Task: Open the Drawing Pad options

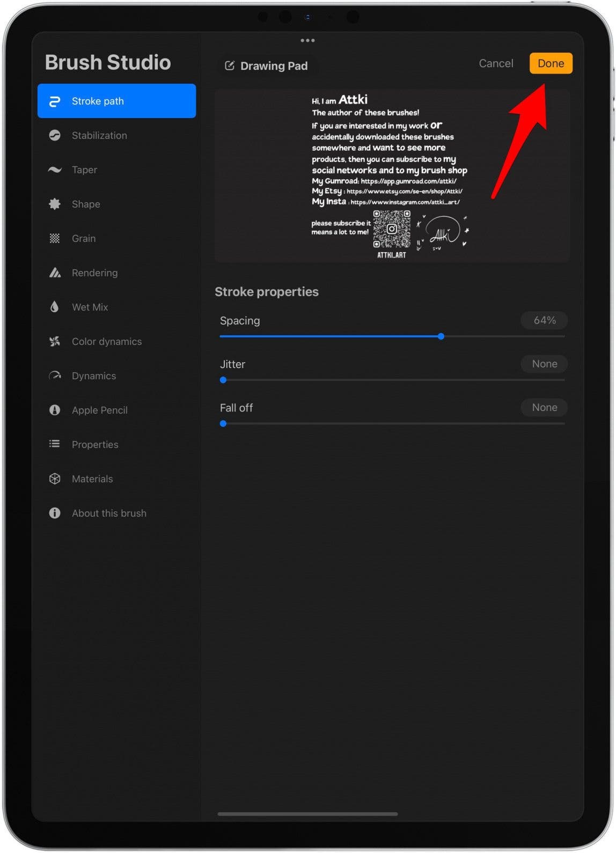Action: (x=267, y=66)
